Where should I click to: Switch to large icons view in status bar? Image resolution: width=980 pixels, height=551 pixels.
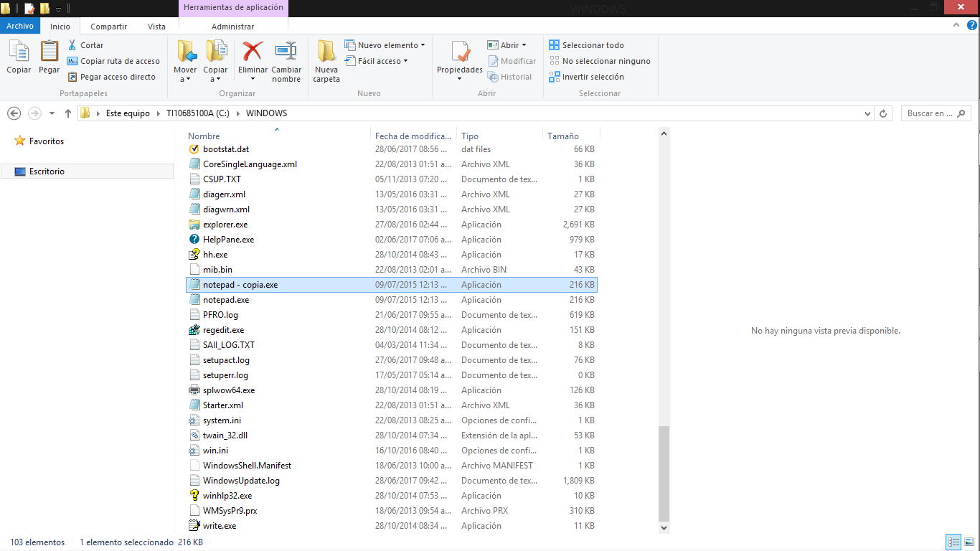point(969,542)
